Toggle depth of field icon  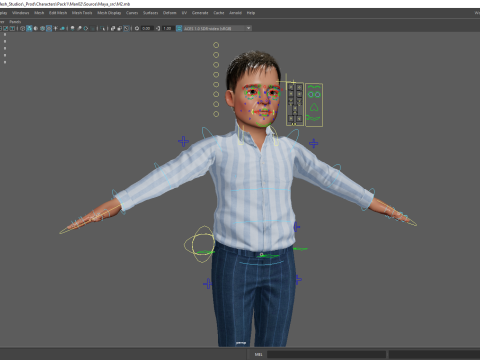pos(92,29)
